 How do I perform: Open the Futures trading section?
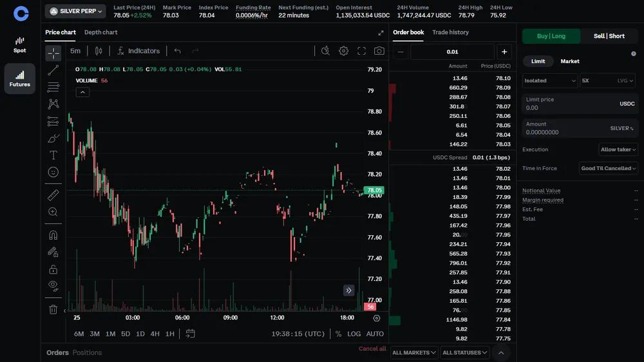tap(20, 79)
